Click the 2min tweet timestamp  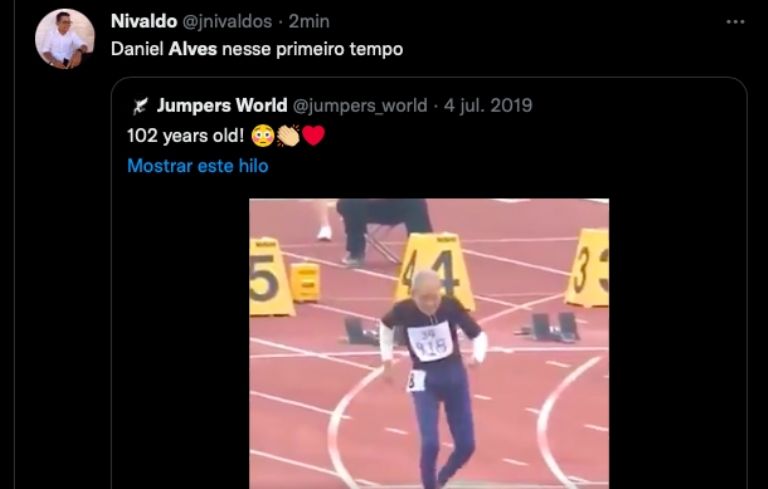click(x=309, y=22)
